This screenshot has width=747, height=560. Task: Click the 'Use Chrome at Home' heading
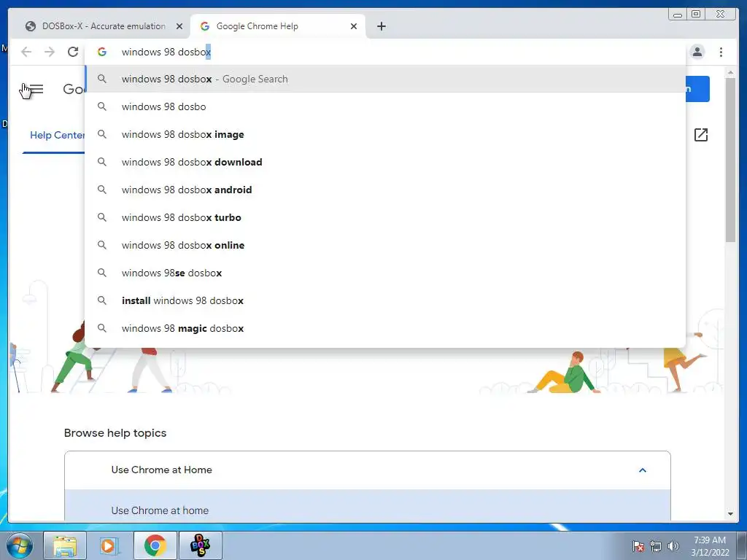click(161, 470)
